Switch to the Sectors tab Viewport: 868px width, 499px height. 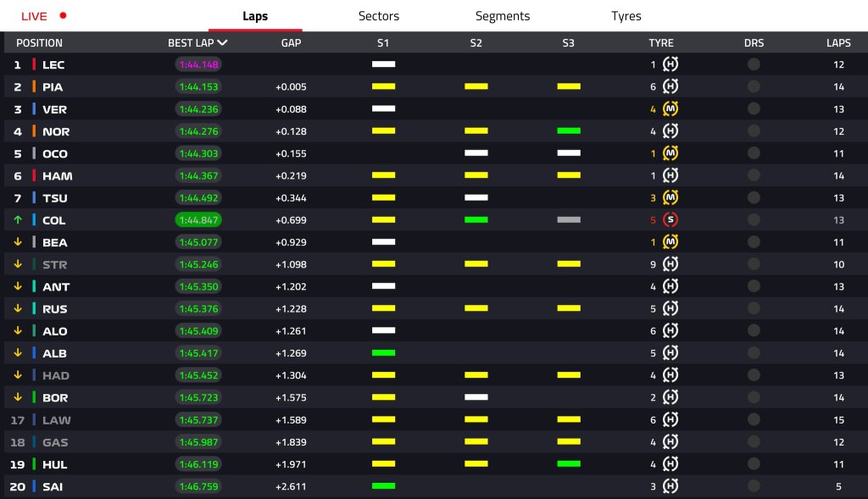(x=378, y=15)
